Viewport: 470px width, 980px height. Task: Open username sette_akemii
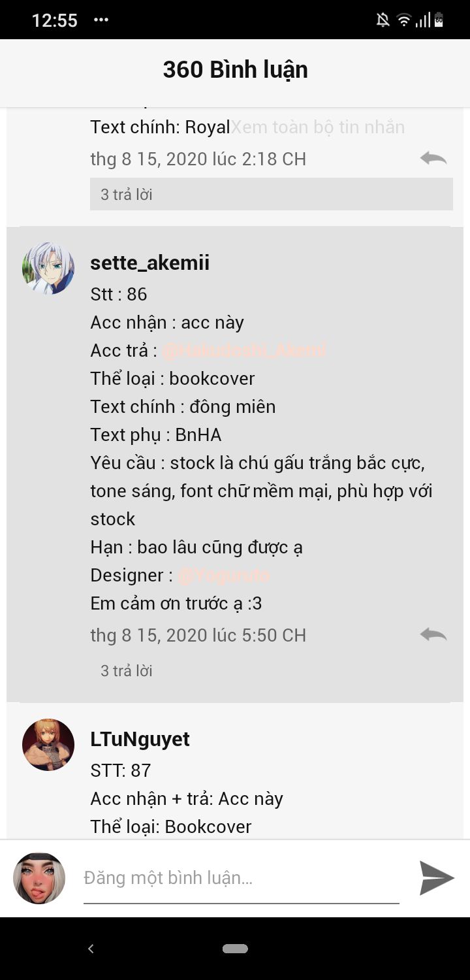click(x=150, y=263)
